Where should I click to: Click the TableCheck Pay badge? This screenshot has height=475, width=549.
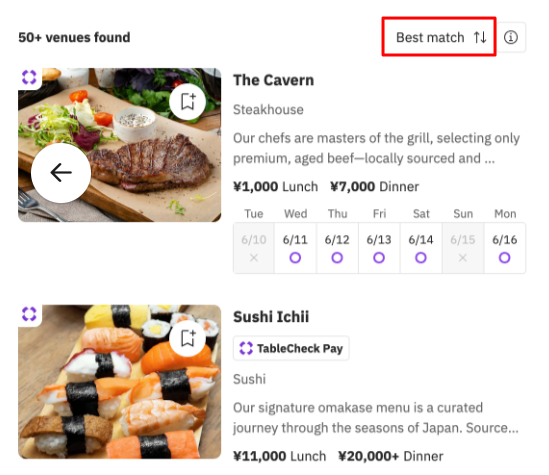pos(291,348)
